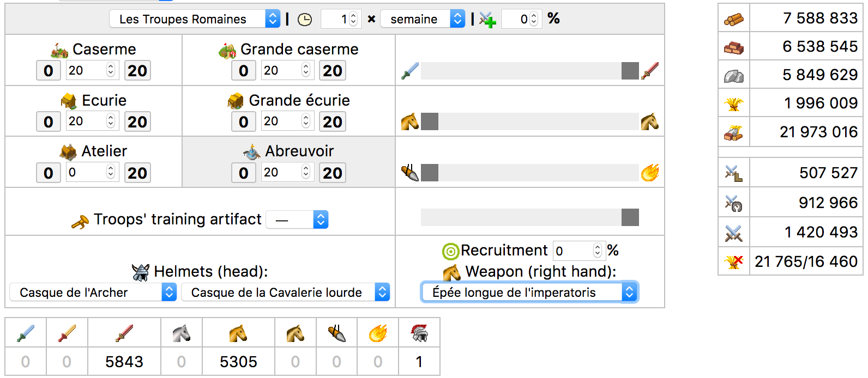Set Atelier level to 20 button
868x378 pixels.
pos(137,173)
